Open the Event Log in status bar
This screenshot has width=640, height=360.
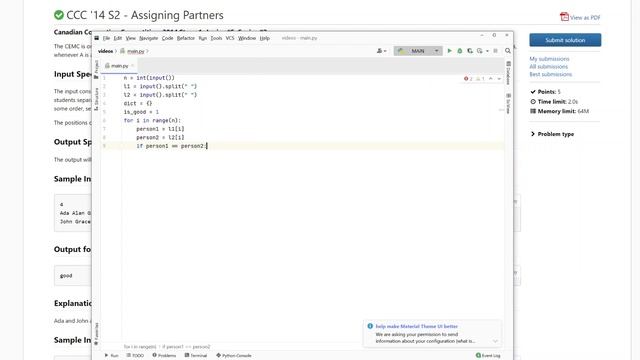click(488, 356)
